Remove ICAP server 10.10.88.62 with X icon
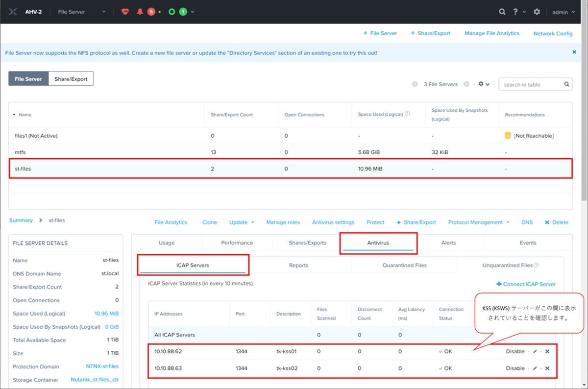This screenshot has width=588, height=389. click(x=547, y=352)
